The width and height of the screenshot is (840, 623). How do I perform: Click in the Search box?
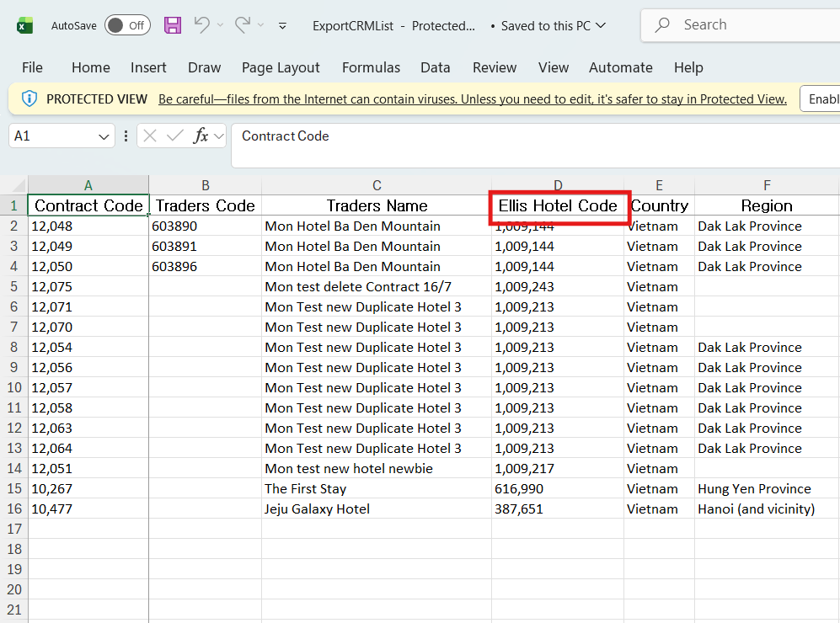741,25
